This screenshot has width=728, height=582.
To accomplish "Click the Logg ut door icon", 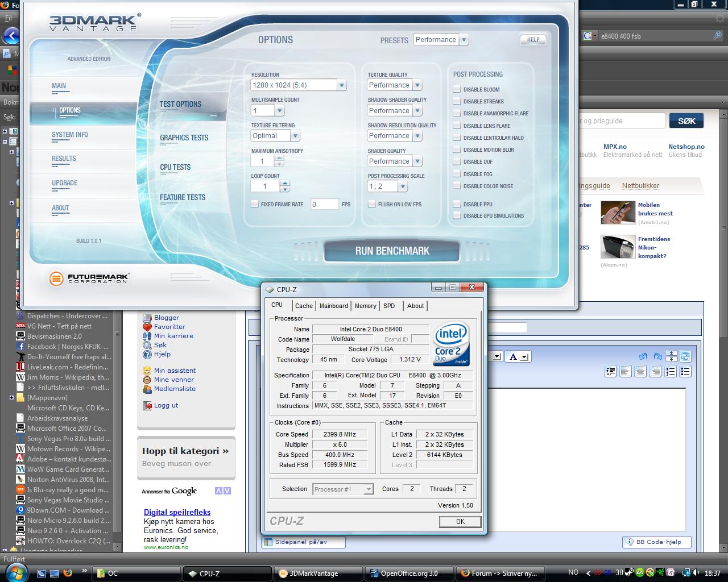I will 147,405.
